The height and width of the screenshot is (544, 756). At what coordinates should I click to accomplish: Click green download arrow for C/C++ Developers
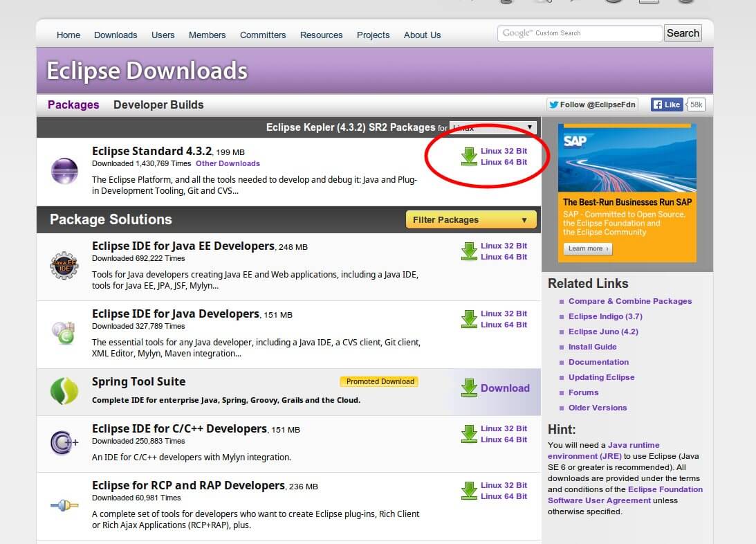tap(469, 433)
